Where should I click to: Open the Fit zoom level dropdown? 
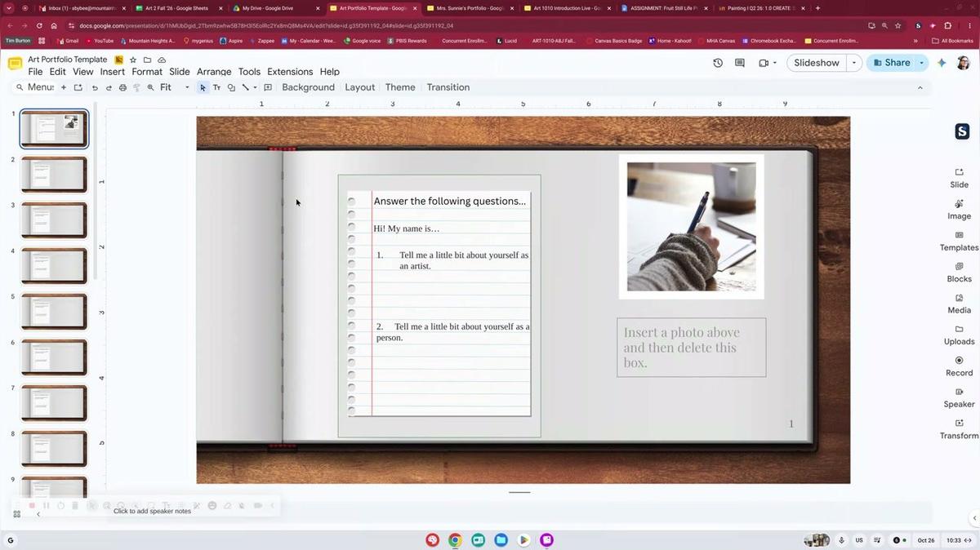tap(175, 87)
